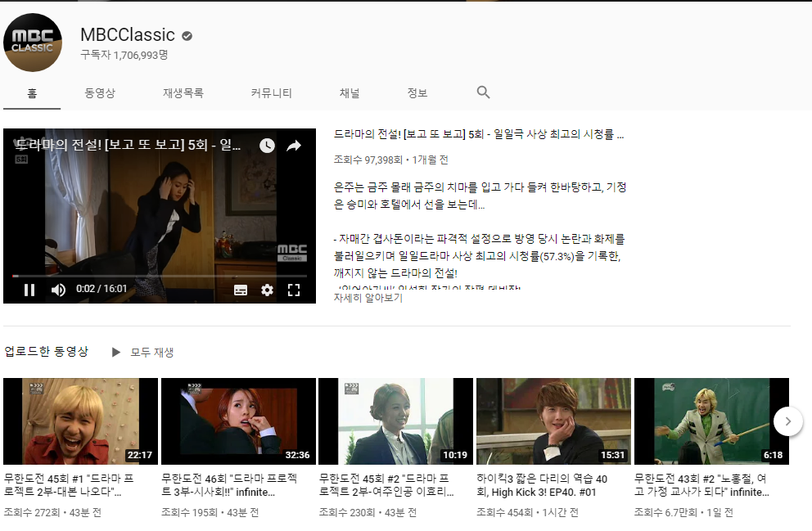This screenshot has height=531, width=812.
Task: Click title 하이킥3 짧은 다리의 역습 40회
Action: [x=542, y=485]
